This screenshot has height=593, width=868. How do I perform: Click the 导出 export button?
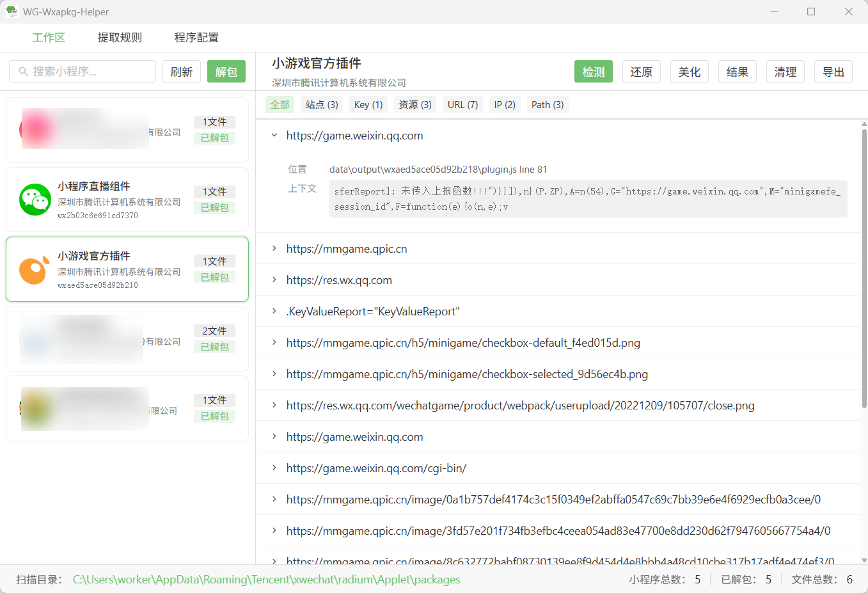833,72
